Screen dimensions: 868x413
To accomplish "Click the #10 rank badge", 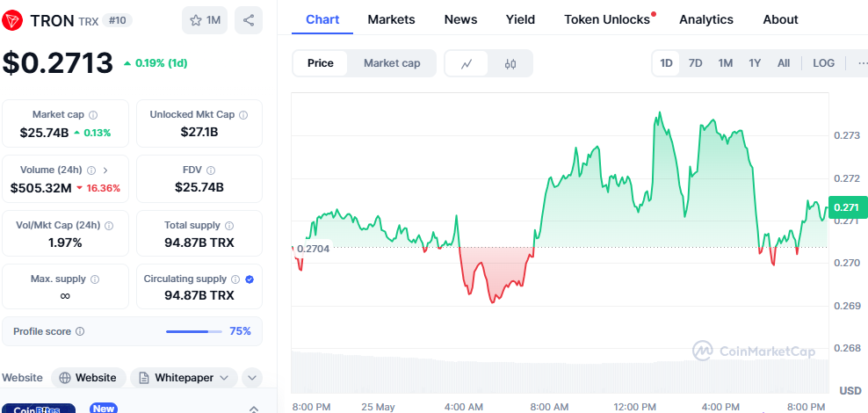I will point(117,21).
